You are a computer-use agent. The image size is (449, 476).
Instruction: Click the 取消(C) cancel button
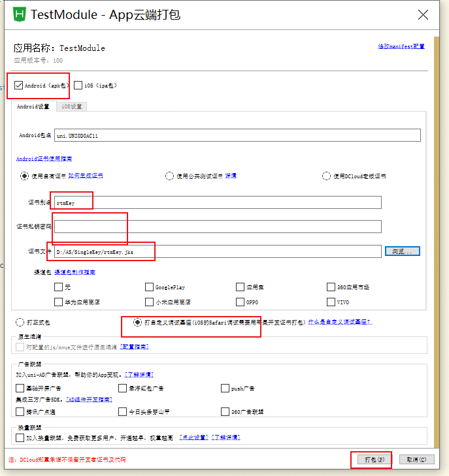coord(416,460)
